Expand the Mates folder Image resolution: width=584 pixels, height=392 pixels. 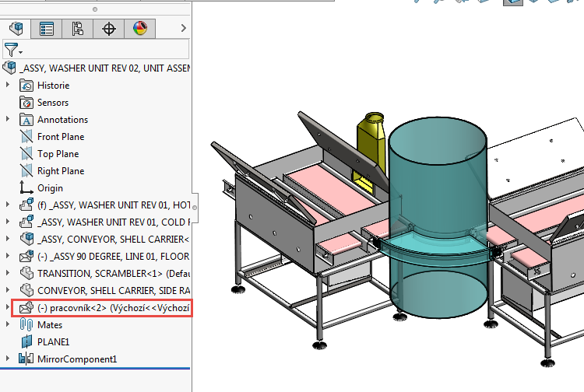pos(8,324)
